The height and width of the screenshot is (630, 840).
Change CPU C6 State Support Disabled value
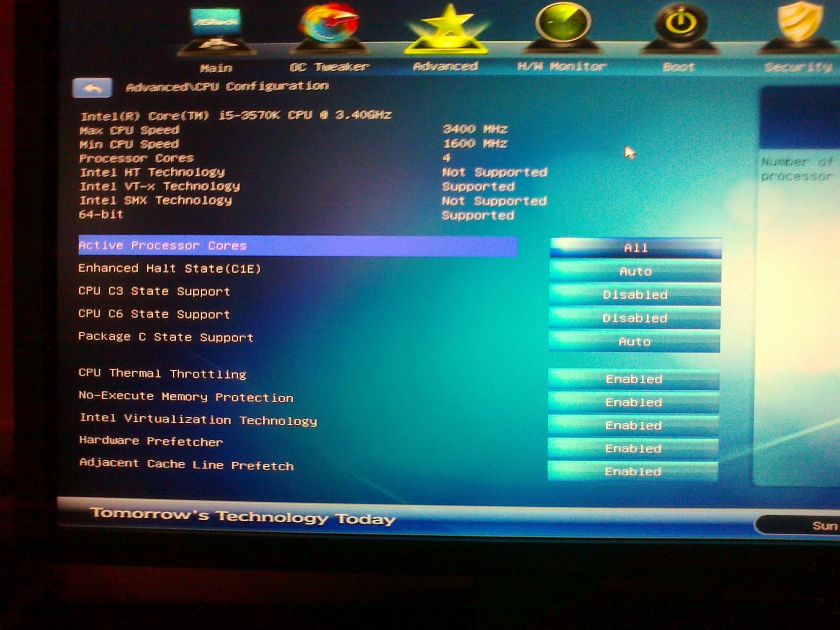pos(634,318)
